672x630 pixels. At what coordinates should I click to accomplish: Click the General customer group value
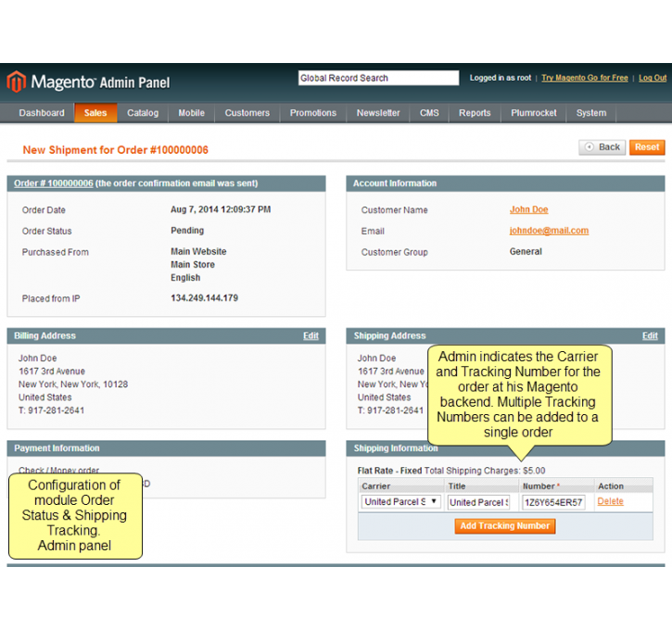tap(526, 251)
